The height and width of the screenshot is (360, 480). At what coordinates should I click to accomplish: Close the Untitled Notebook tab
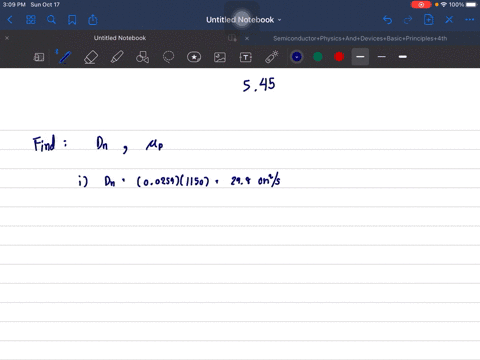(x=7, y=38)
